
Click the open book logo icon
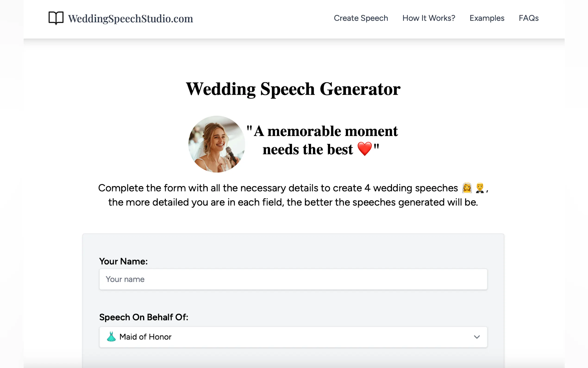[x=56, y=18]
